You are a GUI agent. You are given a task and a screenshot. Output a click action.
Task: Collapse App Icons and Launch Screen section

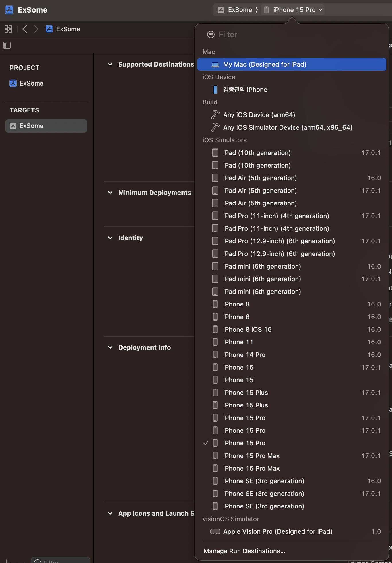click(x=110, y=513)
